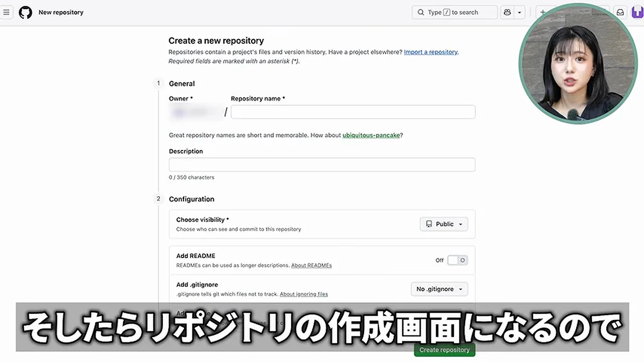
Task: Focus the Type / to search box
Action: pos(455,12)
